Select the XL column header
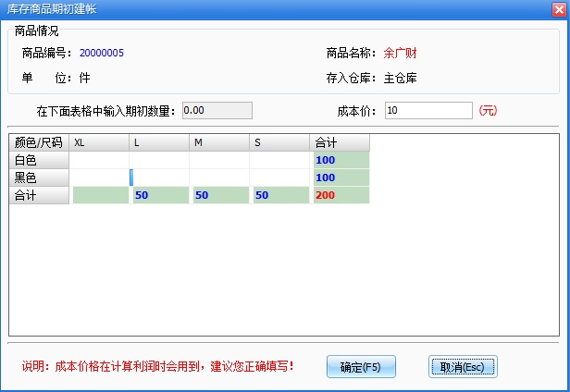The height and width of the screenshot is (392, 570). coord(99,142)
